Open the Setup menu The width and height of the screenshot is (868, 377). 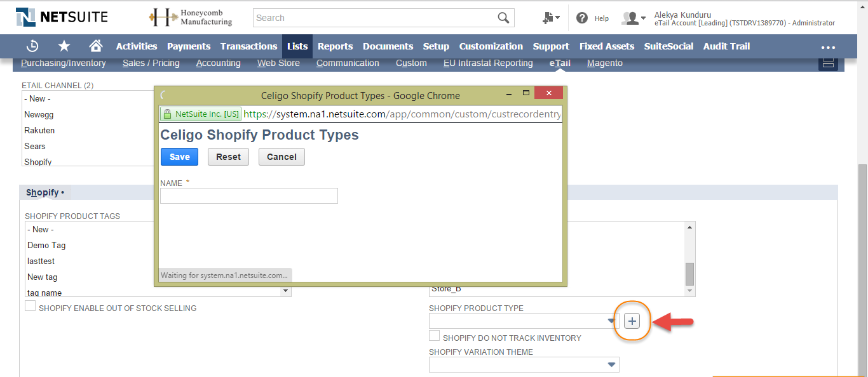[436, 46]
